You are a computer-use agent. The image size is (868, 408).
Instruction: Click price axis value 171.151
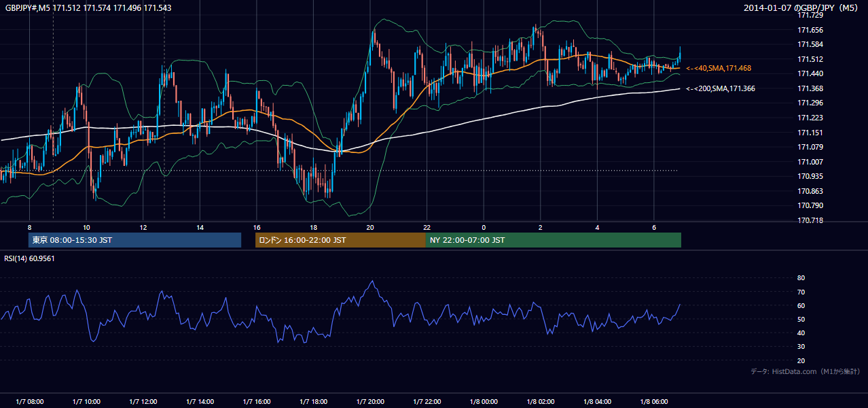[x=810, y=133]
